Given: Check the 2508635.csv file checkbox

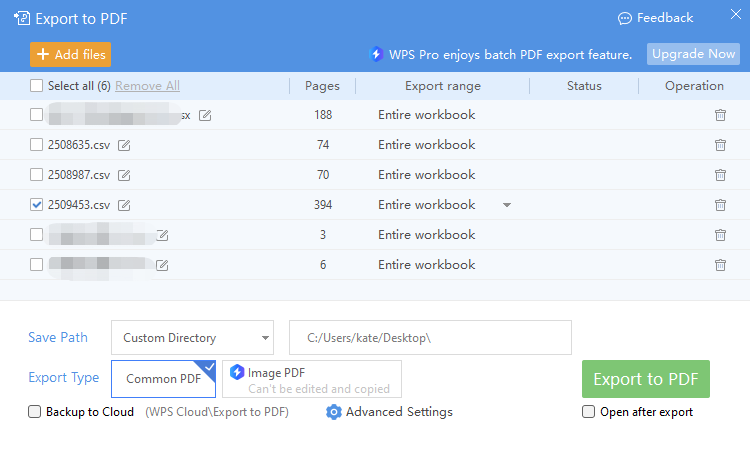Looking at the screenshot, I should point(36,144).
